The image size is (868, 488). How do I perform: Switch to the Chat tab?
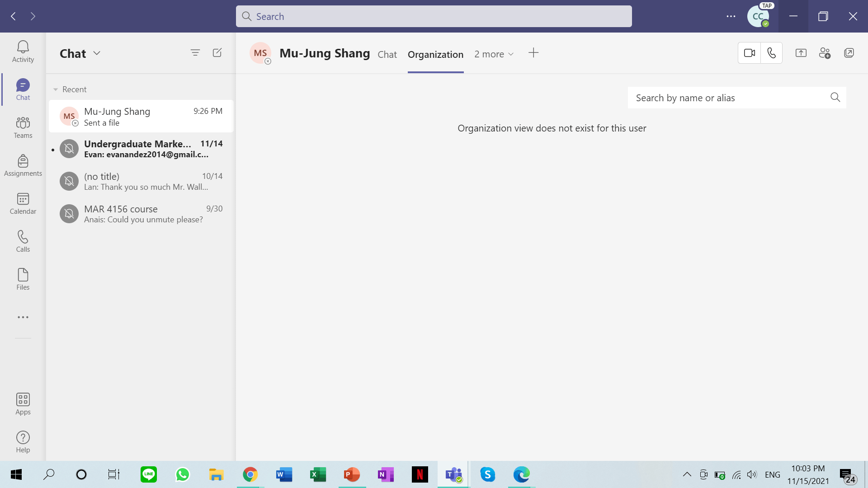coord(387,55)
